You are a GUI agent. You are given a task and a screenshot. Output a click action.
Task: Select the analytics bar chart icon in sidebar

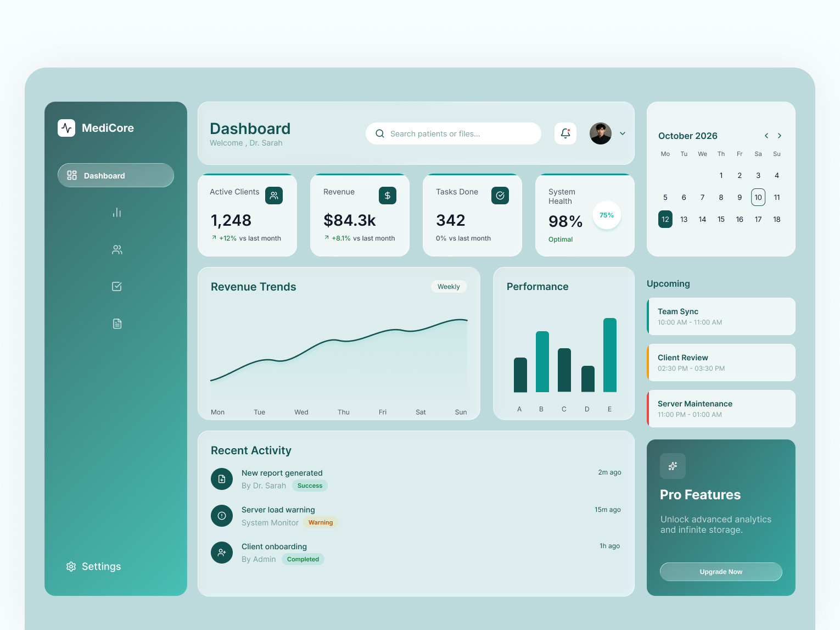tap(116, 213)
